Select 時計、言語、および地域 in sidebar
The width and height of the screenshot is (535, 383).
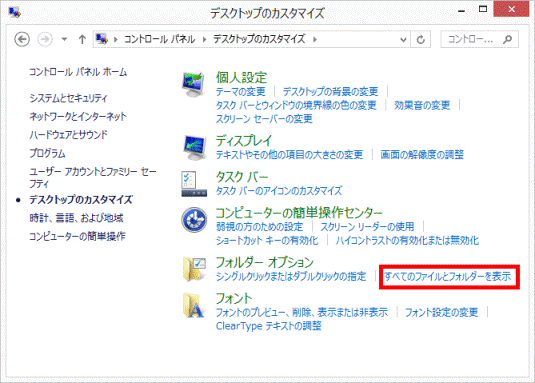click(x=76, y=218)
